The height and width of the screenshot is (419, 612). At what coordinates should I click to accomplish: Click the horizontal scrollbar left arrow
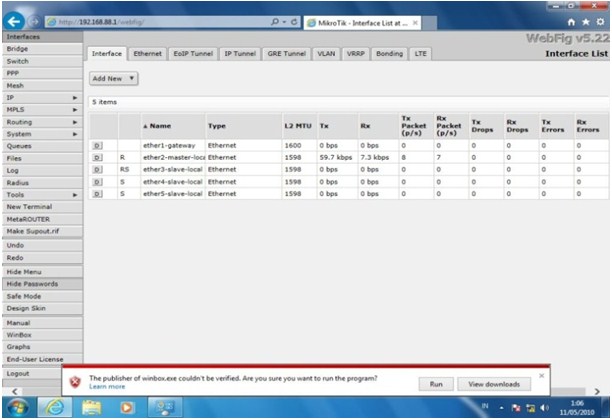click(14, 391)
